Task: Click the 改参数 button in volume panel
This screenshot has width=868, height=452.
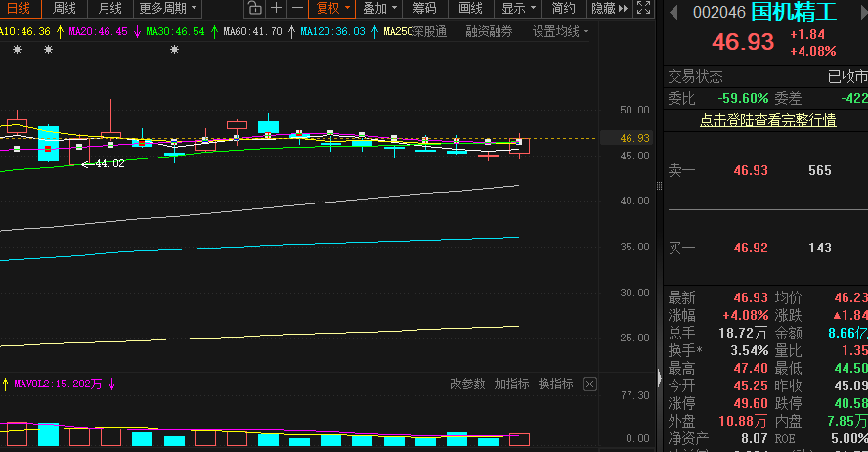Action: 467,384
